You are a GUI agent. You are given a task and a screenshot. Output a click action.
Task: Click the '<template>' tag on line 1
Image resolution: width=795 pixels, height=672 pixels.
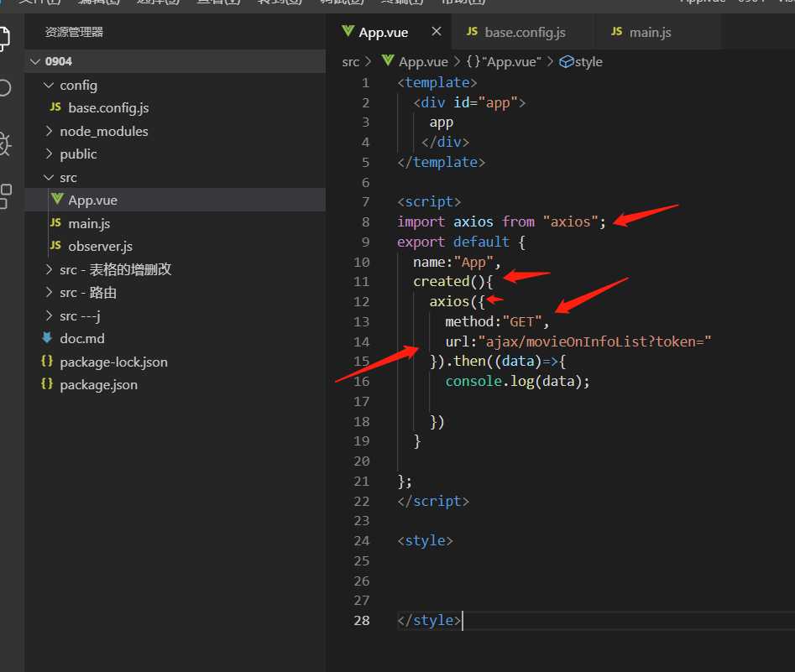tap(437, 82)
